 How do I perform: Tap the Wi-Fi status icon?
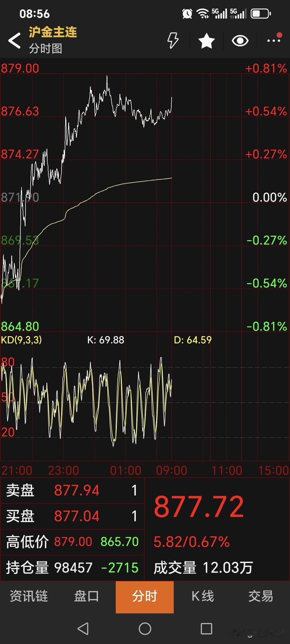[203, 14]
